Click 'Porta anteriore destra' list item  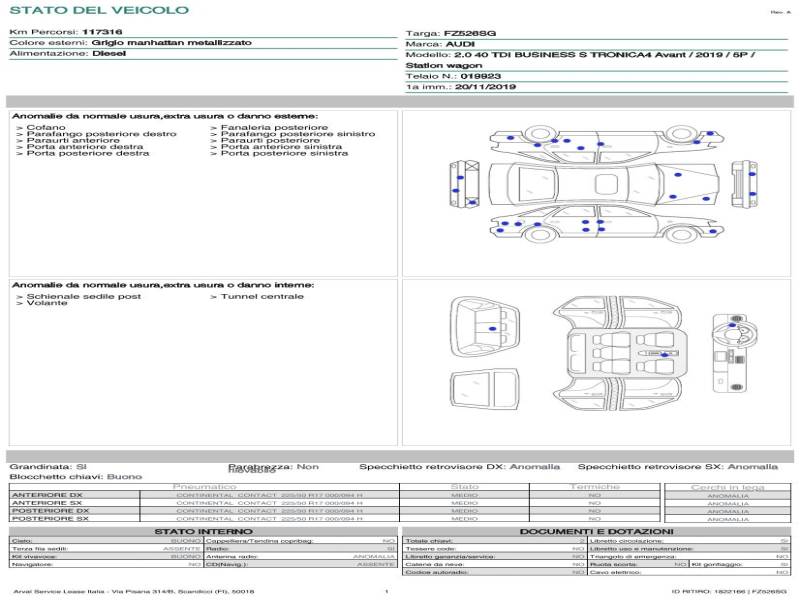[85, 146]
